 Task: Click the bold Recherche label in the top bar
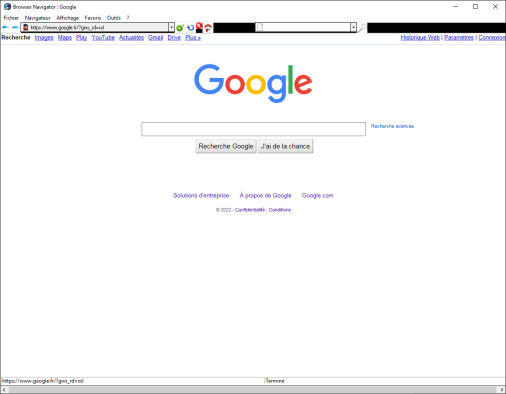[x=16, y=37]
